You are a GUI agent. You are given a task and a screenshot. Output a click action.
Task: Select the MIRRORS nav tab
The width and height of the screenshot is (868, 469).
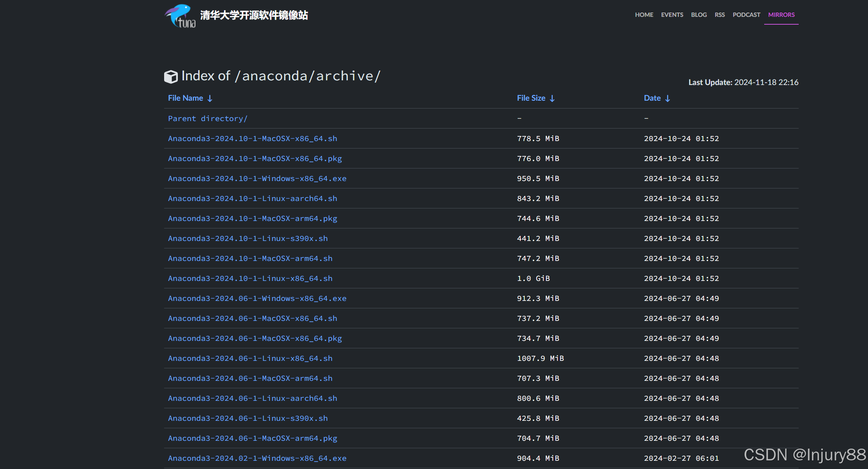781,15
